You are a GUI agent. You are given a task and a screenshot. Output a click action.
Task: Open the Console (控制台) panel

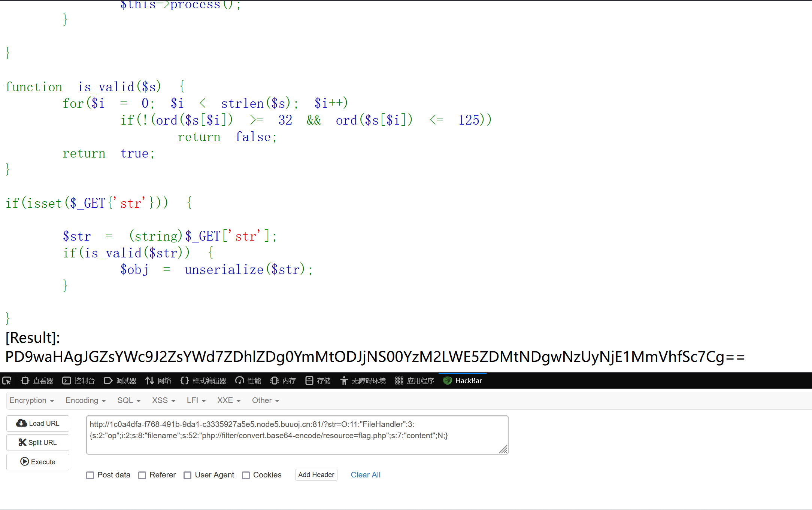79,381
